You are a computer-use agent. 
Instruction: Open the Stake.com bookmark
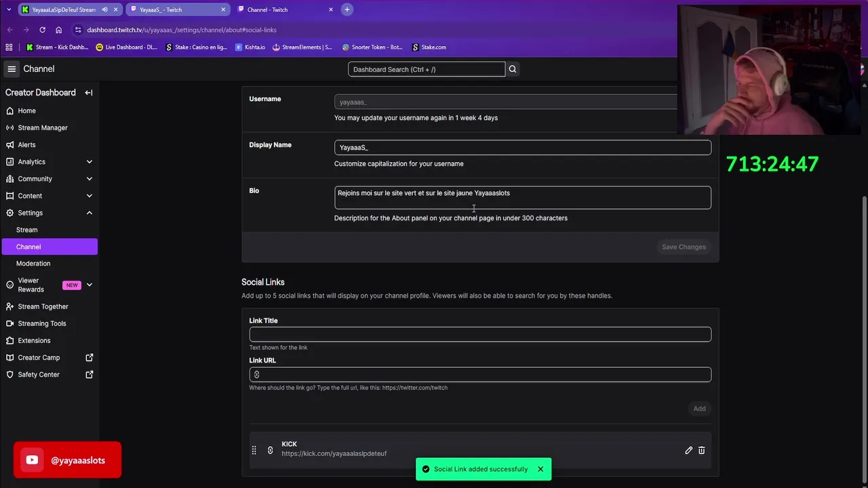click(429, 47)
